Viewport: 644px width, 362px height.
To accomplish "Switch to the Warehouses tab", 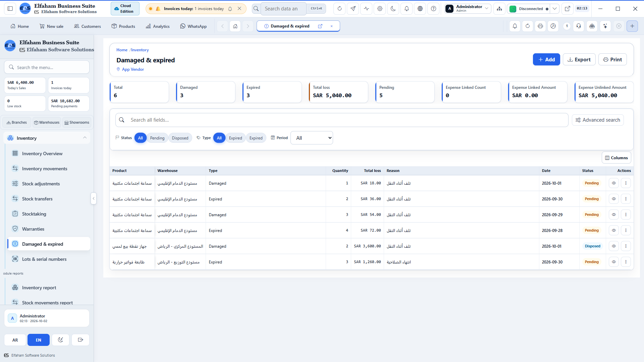I will 47,123.
